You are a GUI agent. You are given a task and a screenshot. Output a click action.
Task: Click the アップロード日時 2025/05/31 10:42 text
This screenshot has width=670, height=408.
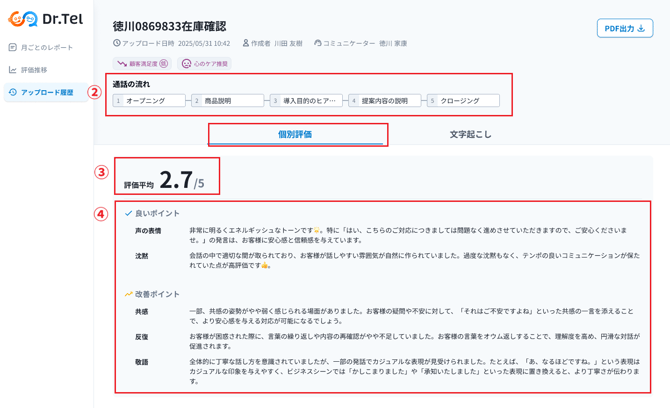(176, 43)
